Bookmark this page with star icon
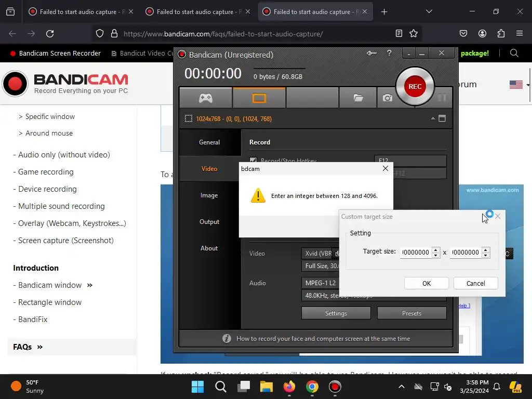532x399 pixels. click(x=414, y=33)
